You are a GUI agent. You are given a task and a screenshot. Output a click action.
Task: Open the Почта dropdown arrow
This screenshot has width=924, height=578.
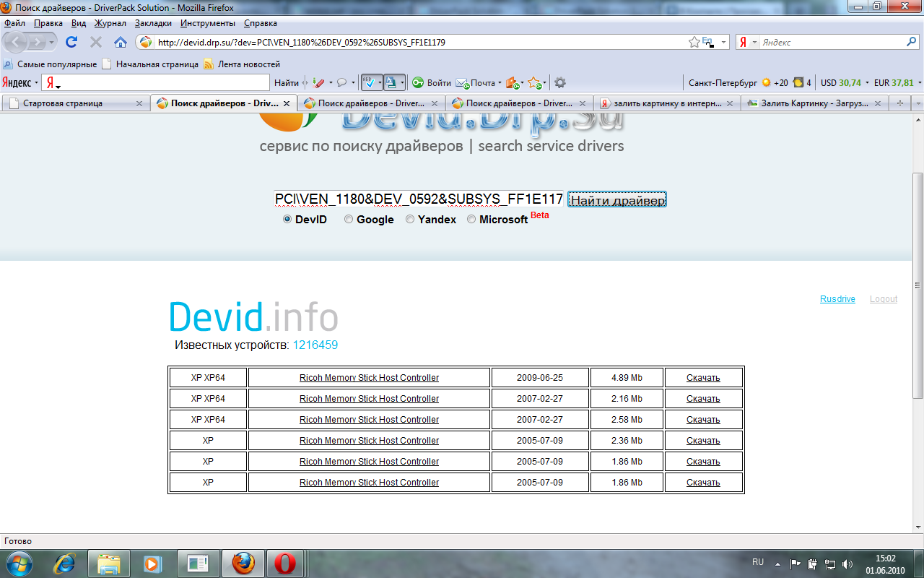coord(500,83)
